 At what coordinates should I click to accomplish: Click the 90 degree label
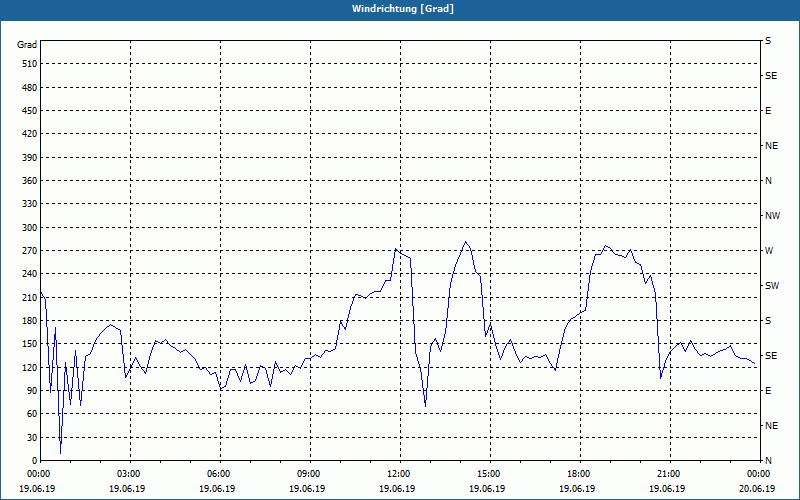coord(31,391)
